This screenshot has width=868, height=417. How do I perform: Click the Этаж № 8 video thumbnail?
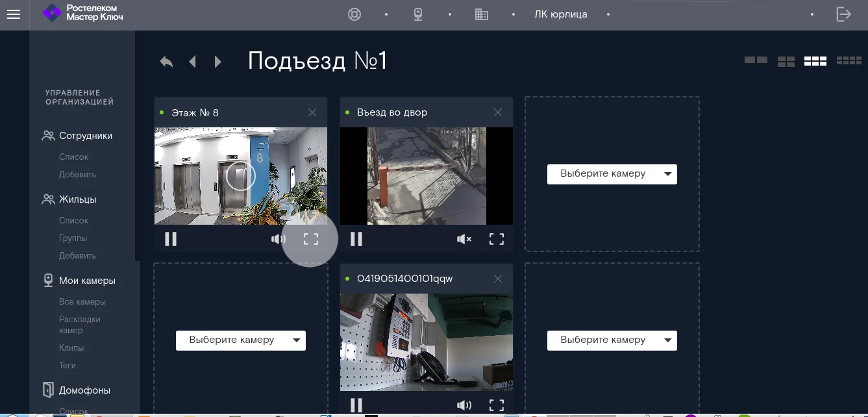[x=241, y=176]
